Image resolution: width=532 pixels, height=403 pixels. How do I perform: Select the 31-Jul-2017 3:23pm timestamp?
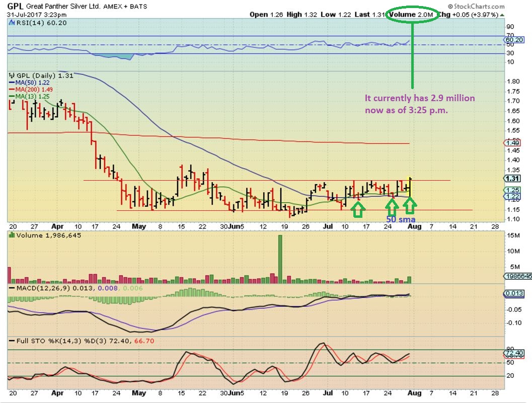pyautogui.click(x=37, y=15)
